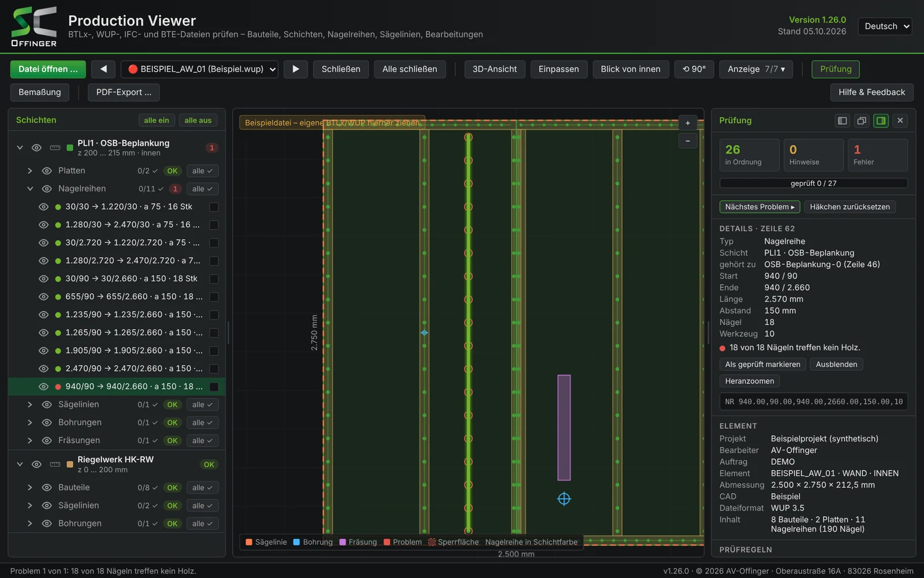Go to next file with right arrow
924x578 pixels.
(x=296, y=69)
